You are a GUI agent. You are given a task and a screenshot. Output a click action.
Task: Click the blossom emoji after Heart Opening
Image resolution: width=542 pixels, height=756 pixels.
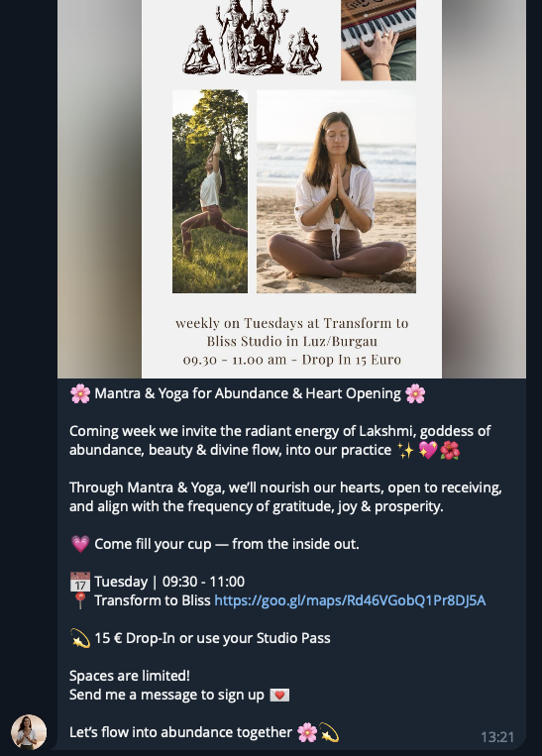(x=415, y=394)
